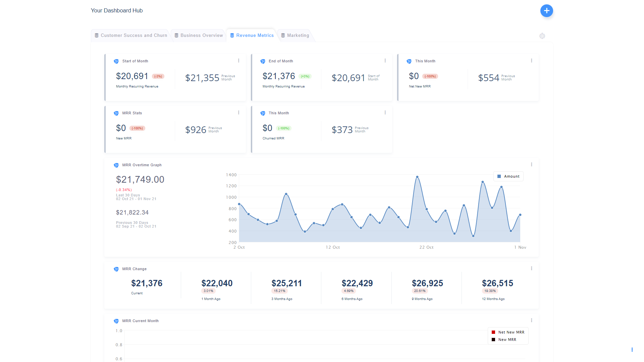
Task: Click the $20,691 Start of Month MRR value
Action: point(132,76)
